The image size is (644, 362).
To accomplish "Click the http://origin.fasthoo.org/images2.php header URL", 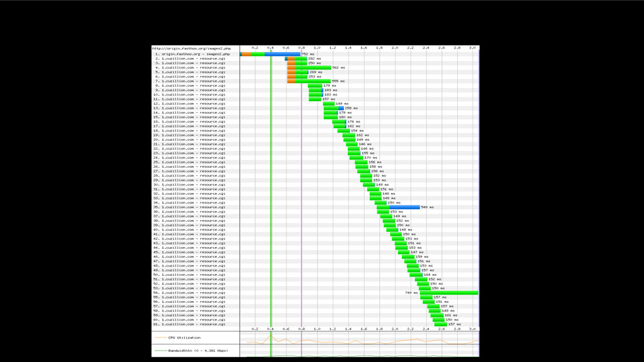I will (x=191, y=48).
